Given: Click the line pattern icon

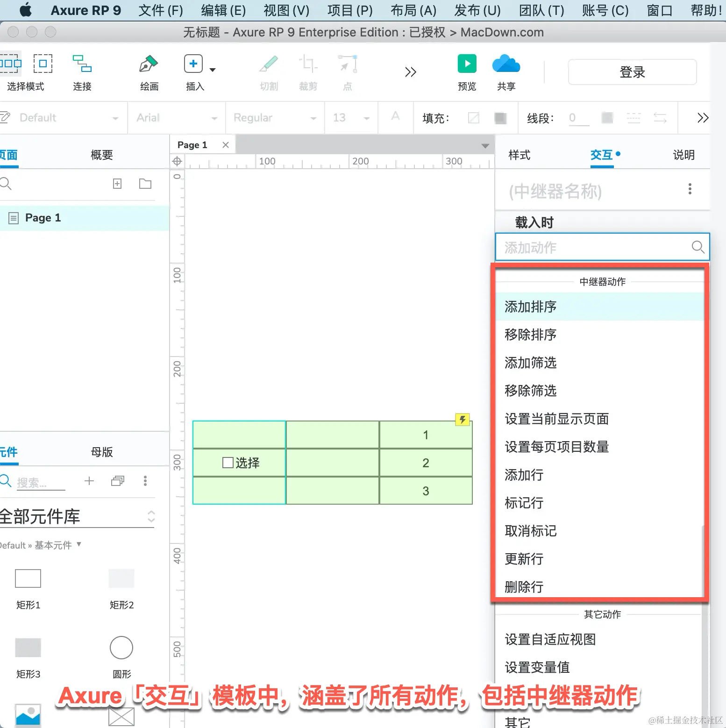Looking at the screenshot, I should tap(633, 118).
